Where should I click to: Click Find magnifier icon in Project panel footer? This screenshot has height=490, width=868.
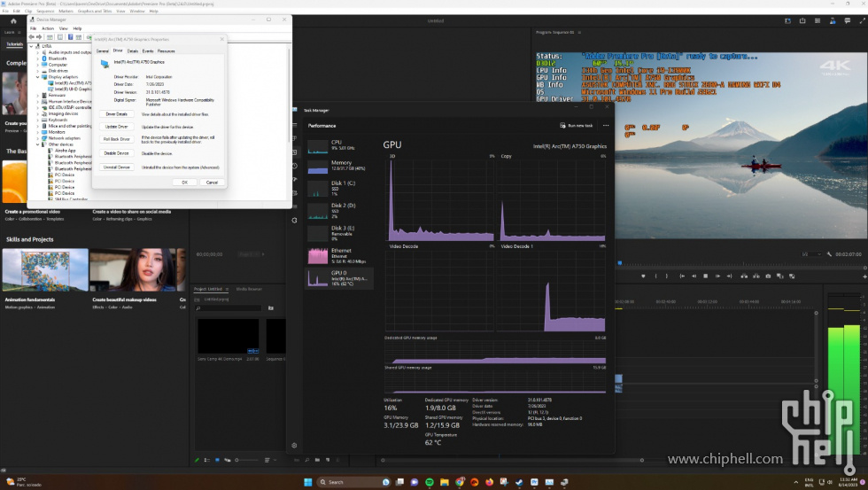click(x=306, y=460)
